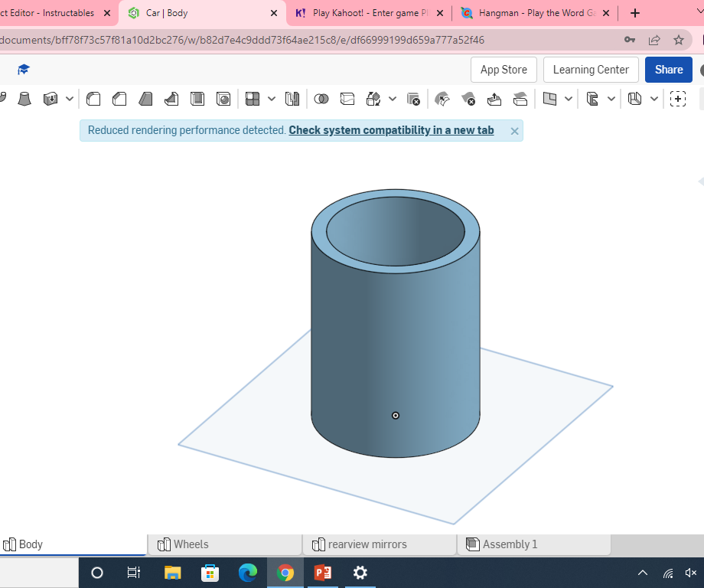
Task: Expand the Plane tool dropdown arrow
Action: pyautogui.click(x=569, y=99)
